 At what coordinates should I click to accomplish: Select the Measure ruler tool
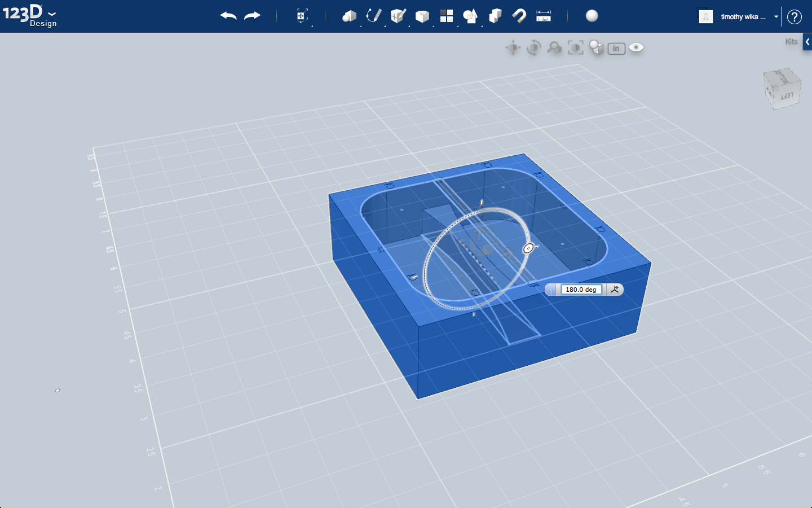(x=544, y=16)
